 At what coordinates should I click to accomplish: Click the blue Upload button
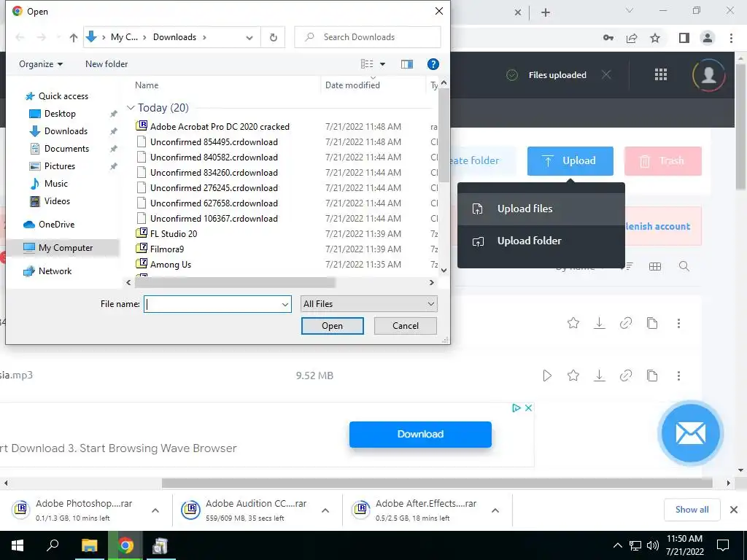570,161
